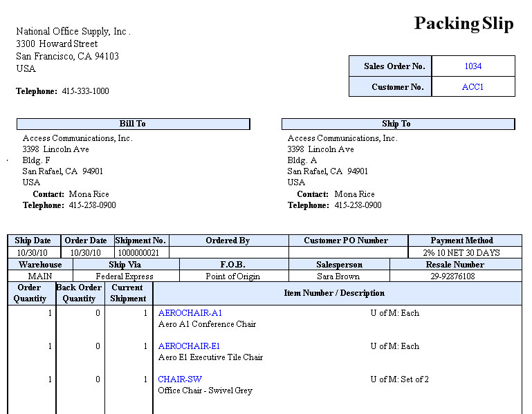Click the Back Order Quantity column header

click(x=79, y=293)
